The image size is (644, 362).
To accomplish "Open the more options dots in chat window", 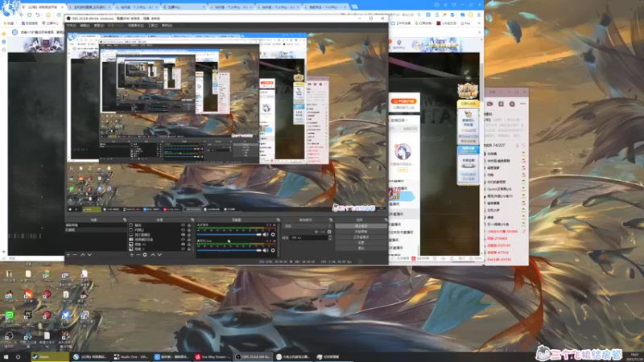I will [x=522, y=105].
